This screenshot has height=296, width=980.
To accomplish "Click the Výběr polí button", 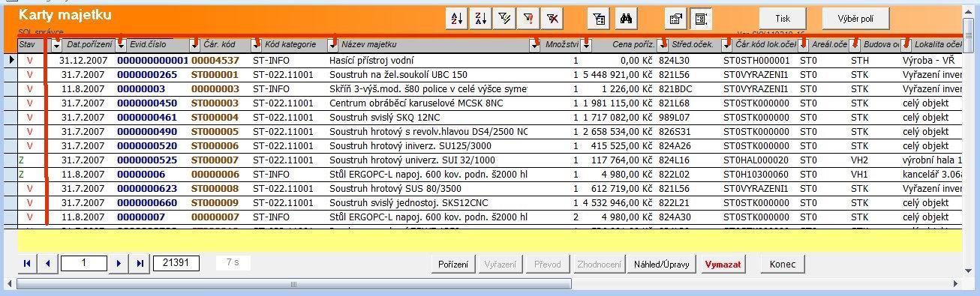I will [855, 19].
